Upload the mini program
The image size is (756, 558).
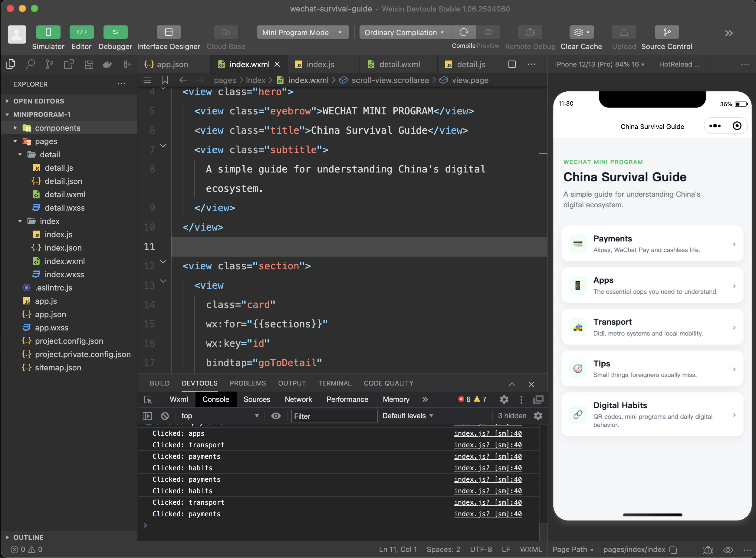[x=623, y=32]
